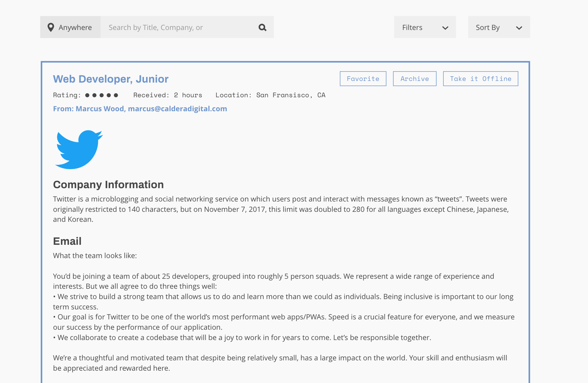
Task: Click the Favorite button
Action: tap(363, 79)
